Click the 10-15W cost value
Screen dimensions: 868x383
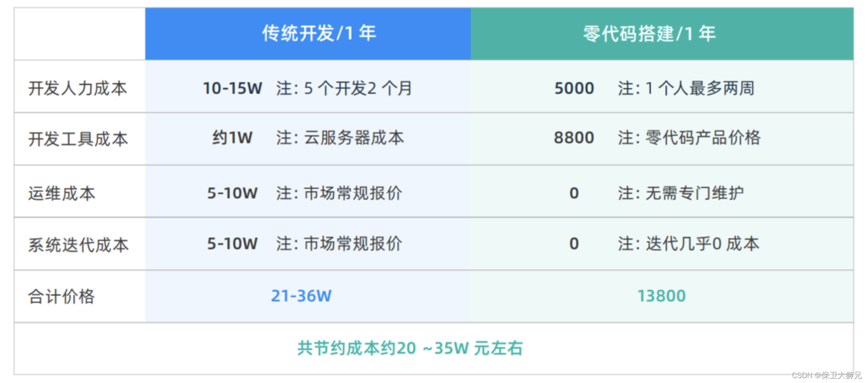232,88
